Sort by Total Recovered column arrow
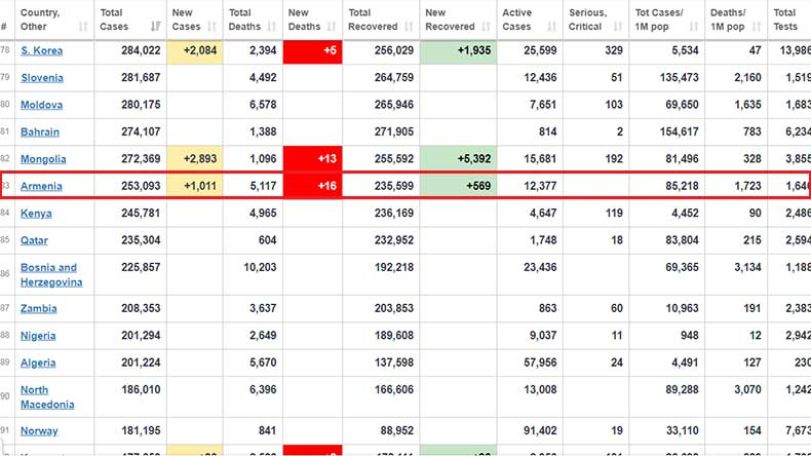This screenshot has width=811, height=456. tap(409, 26)
